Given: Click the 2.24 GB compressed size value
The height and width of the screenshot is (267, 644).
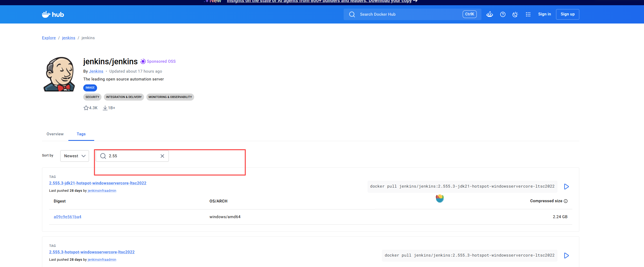Looking at the screenshot, I should tap(560, 217).
